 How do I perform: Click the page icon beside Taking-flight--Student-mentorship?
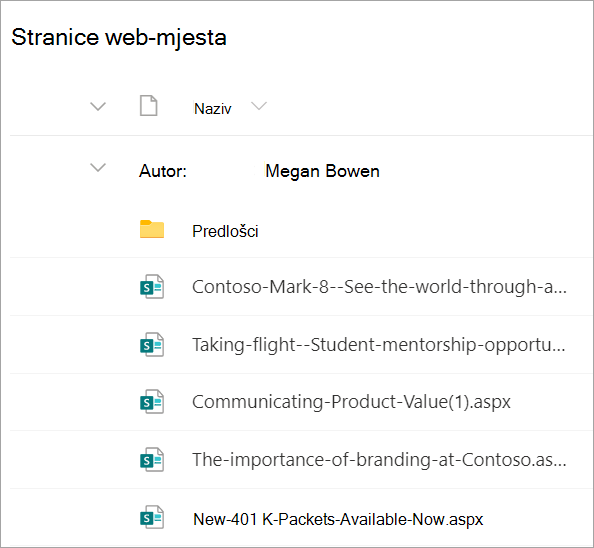[x=152, y=345]
